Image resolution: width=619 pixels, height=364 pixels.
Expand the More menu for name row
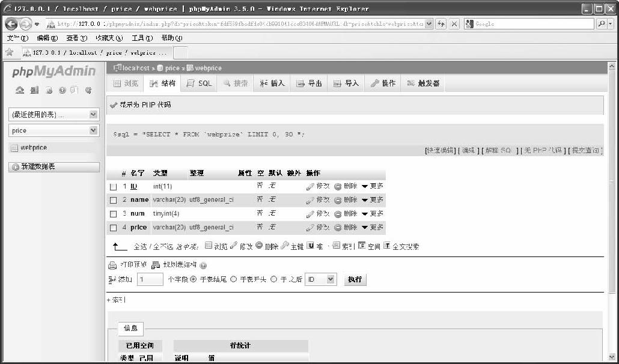(373, 200)
